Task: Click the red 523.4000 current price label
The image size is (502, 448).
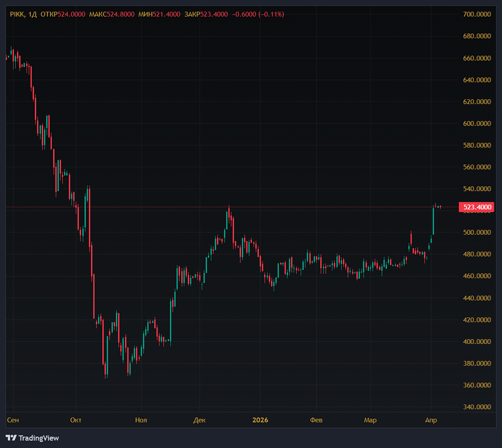Action: 477,207
